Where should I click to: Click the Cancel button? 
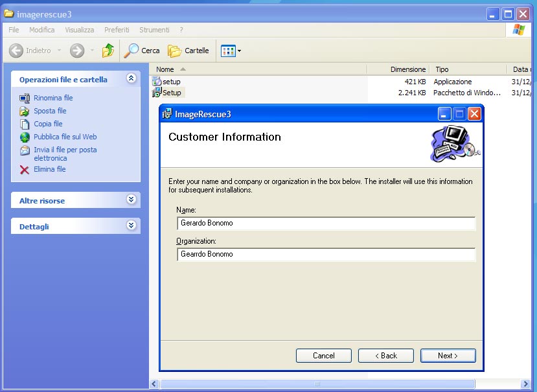click(x=324, y=356)
